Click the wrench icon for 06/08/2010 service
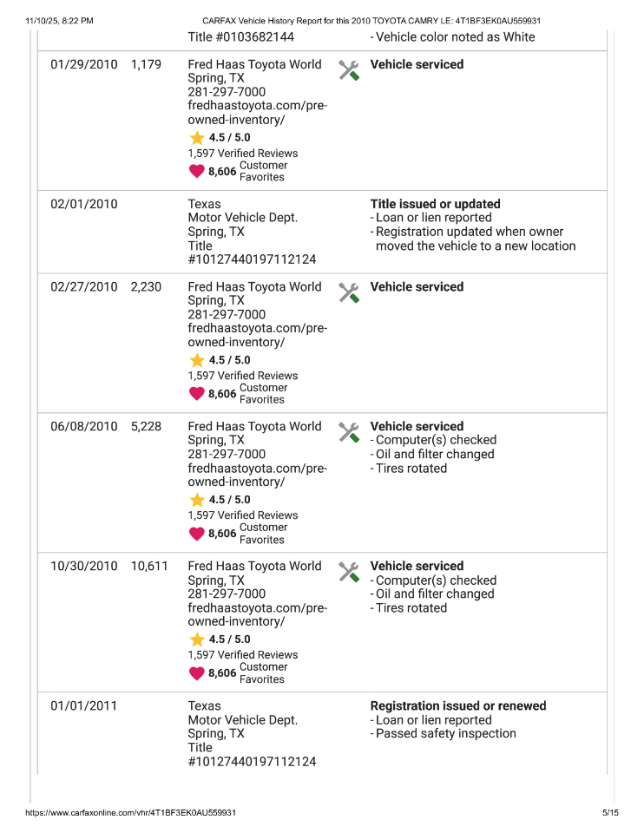644x833 pixels. (349, 432)
